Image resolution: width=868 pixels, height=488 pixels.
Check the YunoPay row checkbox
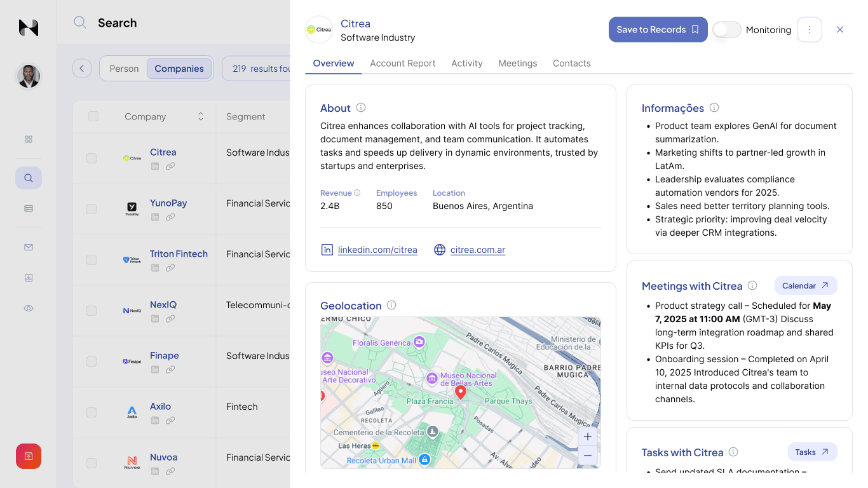pos(92,209)
